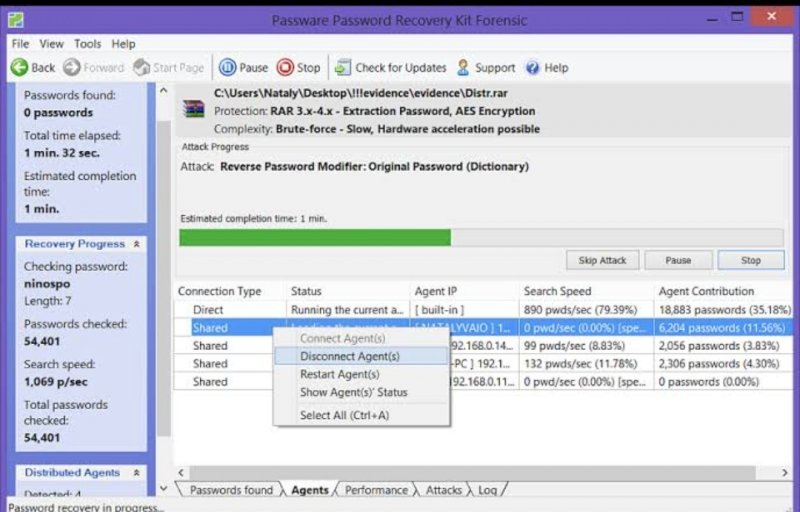Open the Help menu
800x512 pixels.
tap(123, 44)
